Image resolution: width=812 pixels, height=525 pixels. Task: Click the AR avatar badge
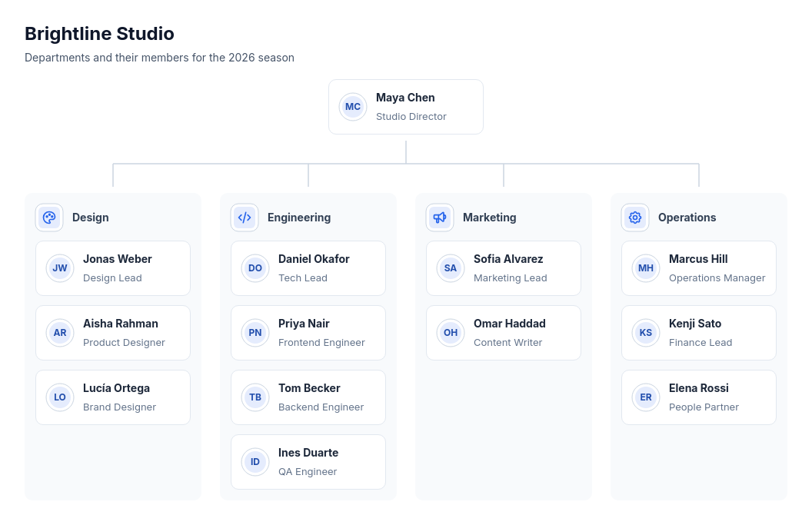point(60,333)
